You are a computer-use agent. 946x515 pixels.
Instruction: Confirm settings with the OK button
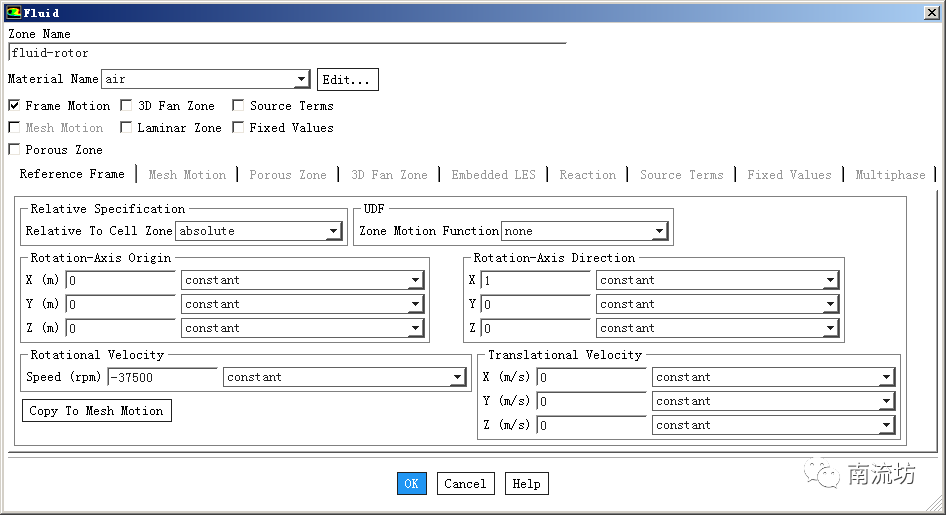pyautogui.click(x=411, y=484)
